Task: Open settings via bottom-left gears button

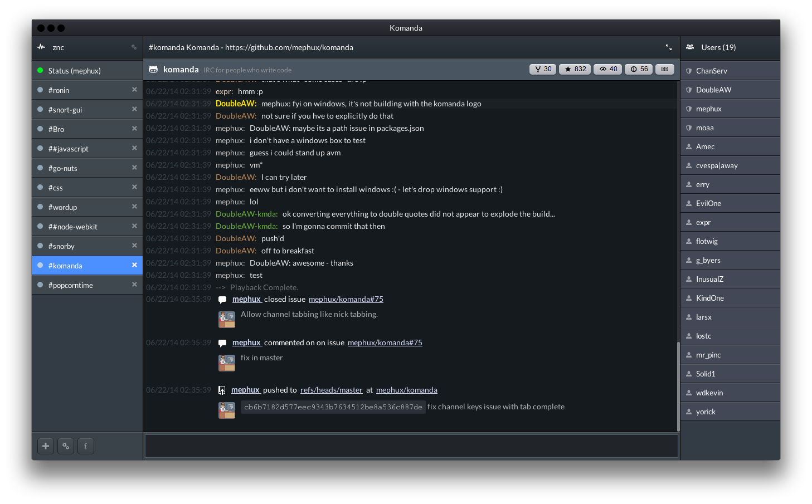Action: click(66, 446)
